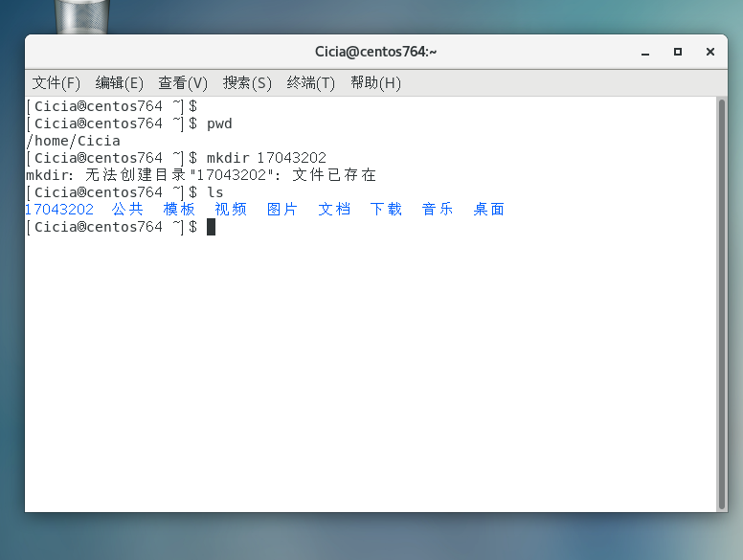Open the 搜索(S) menu
The image size is (743, 560).
click(247, 83)
